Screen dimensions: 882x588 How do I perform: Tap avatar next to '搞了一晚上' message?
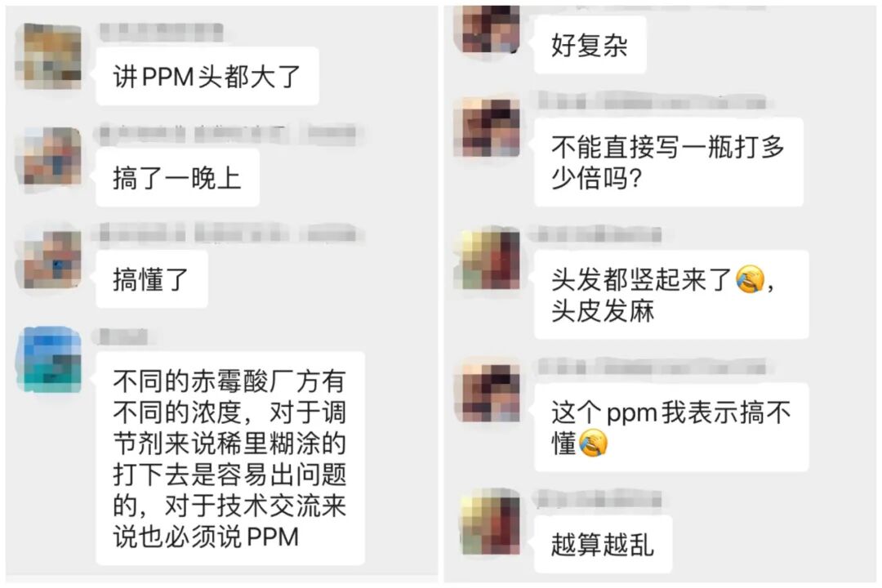point(49,158)
